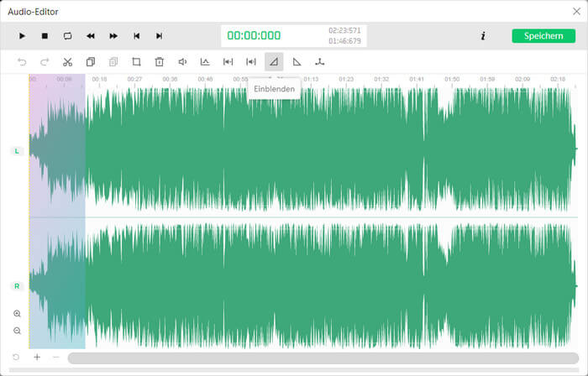Image resolution: width=588 pixels, height=376 pixels.
Task: Start playback with the Play button
Action: click(22, 36)
